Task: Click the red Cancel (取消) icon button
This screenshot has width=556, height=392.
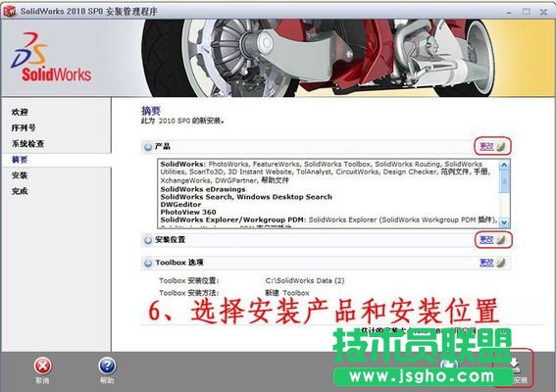Action: (42, 367)
